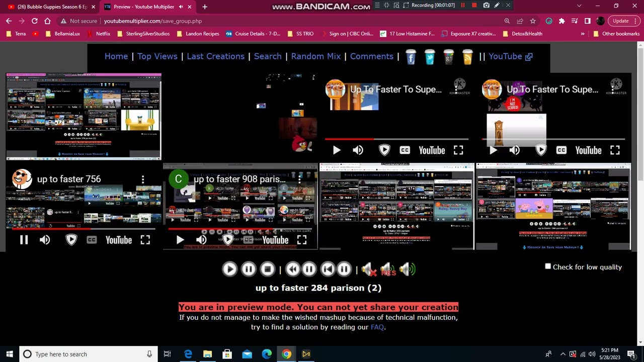The height and width of the screenshot is (362, 644).
Task: Pause the 'up to faster 756' video
Action: coord(24,240)
